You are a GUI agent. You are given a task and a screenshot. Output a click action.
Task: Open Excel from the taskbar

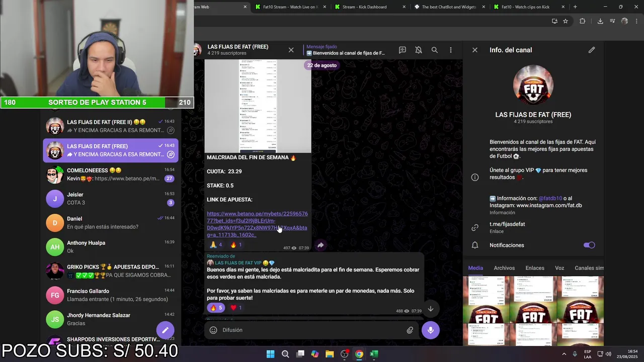coord(374,354)
